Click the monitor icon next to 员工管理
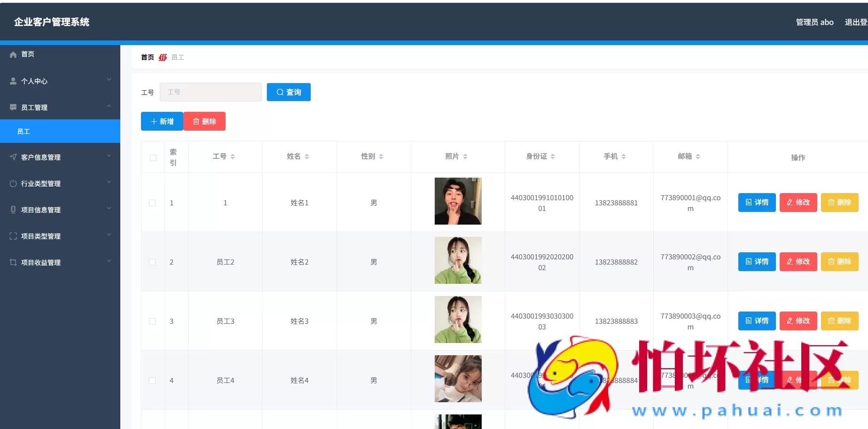Screen dimensions: 868x429 (13, 107)
